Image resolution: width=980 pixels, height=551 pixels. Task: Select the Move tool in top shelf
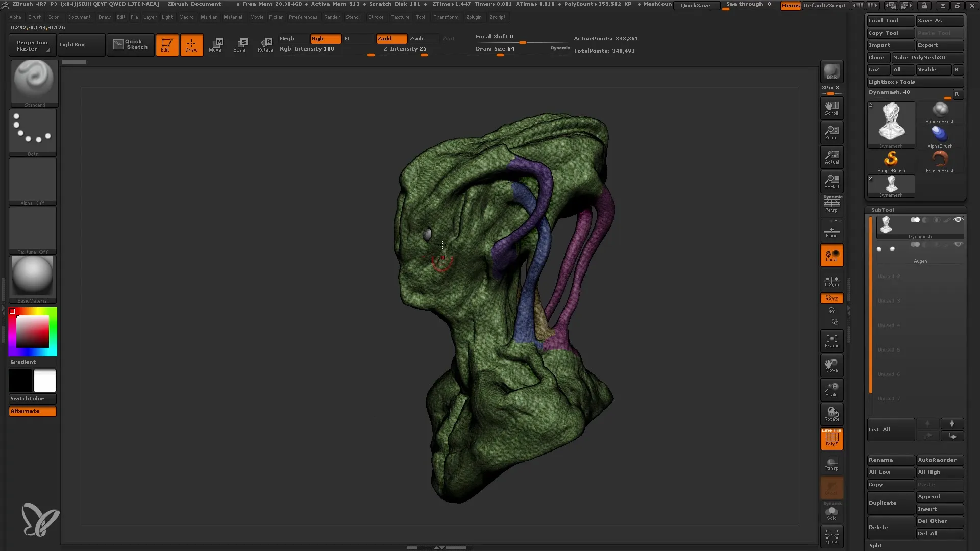215,45
